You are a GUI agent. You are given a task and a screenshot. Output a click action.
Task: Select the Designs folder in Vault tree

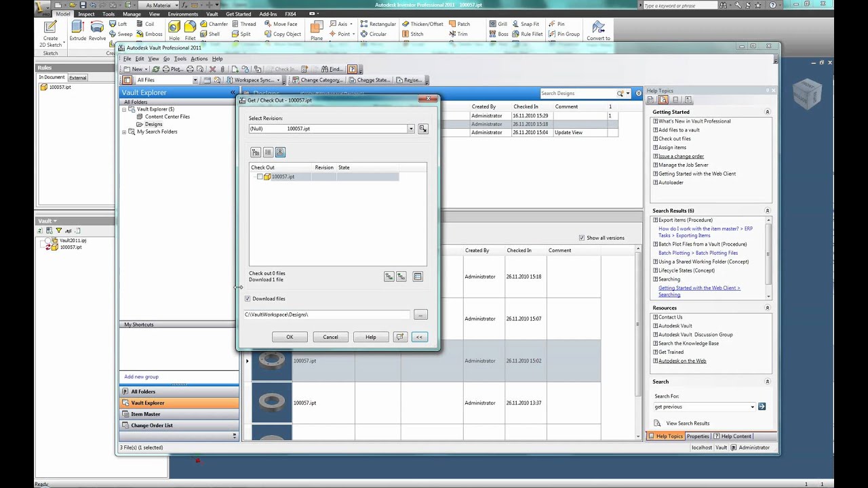[153, 124]
